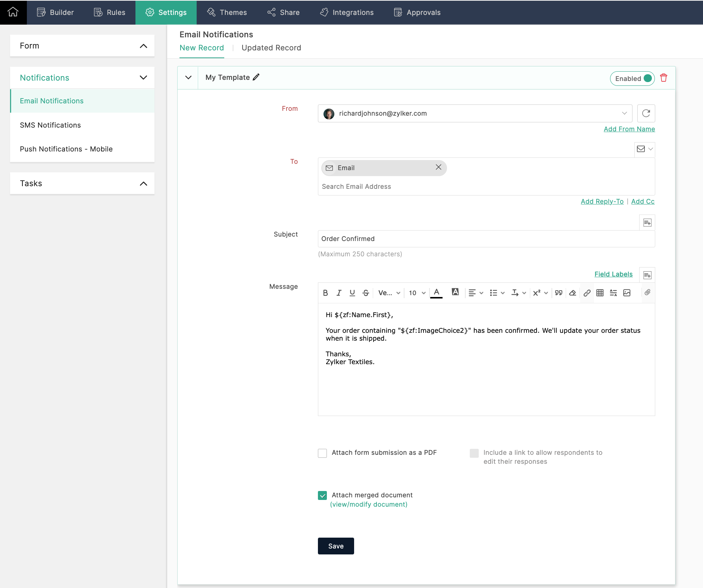The image size is (703, 588).
Task: Open the text alignment dropdown
Action: pos(476,293)
